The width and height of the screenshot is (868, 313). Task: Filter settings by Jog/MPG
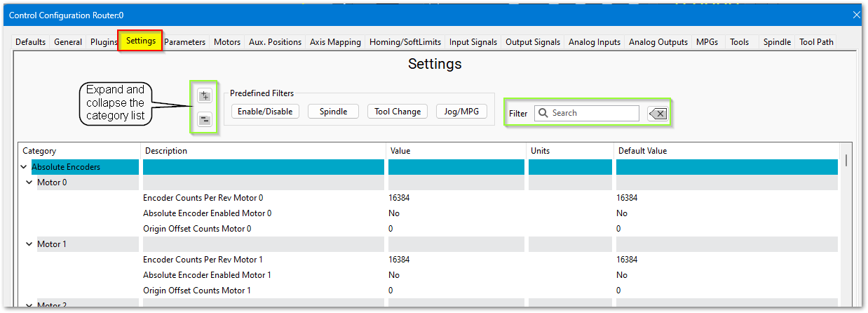point(461,112)
